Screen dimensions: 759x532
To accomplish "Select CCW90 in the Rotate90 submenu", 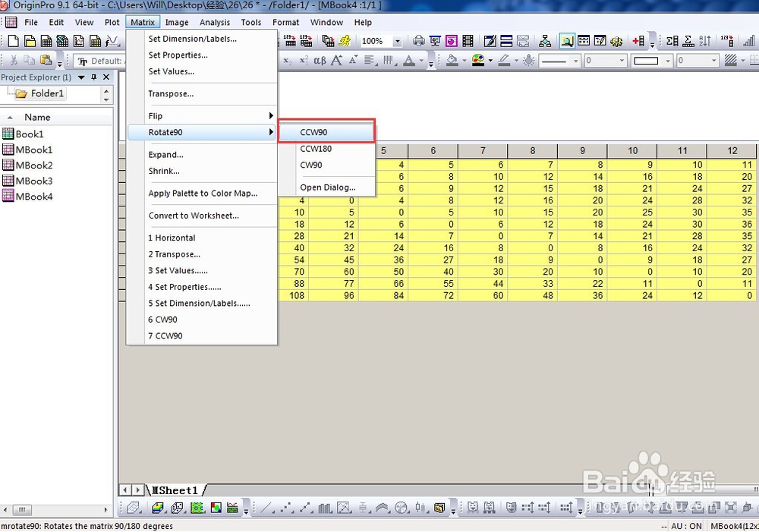I will [326, 132].
